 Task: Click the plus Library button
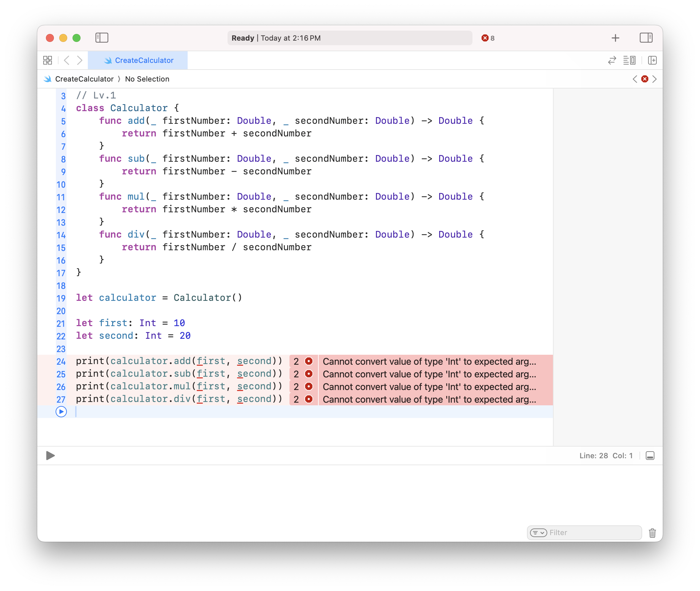point(615,38)
